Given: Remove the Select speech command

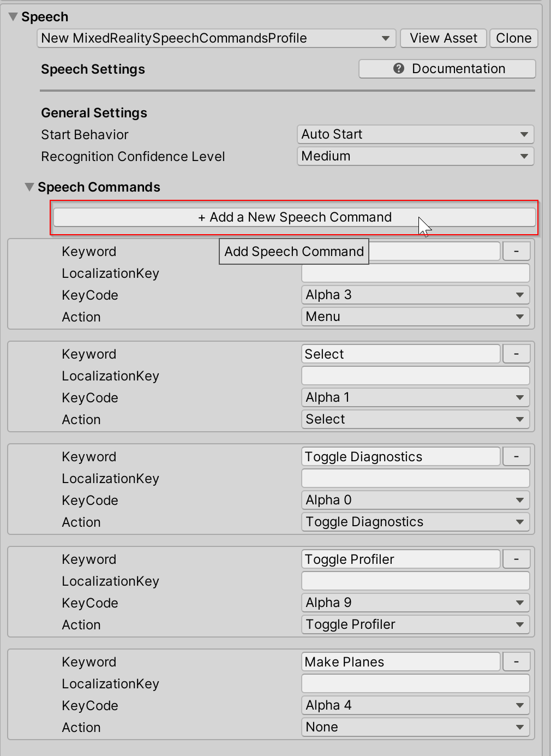Looking at the screenshot, I should 516,354.
